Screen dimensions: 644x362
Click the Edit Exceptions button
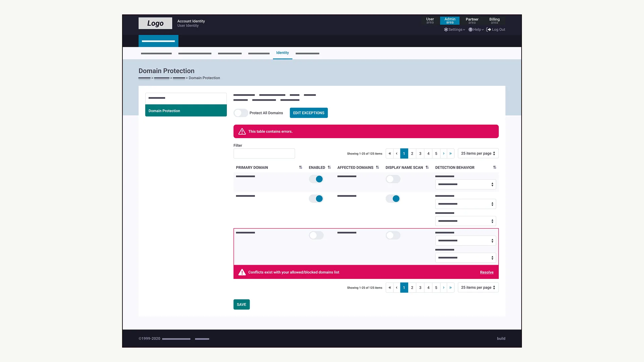tap(309, 113)
